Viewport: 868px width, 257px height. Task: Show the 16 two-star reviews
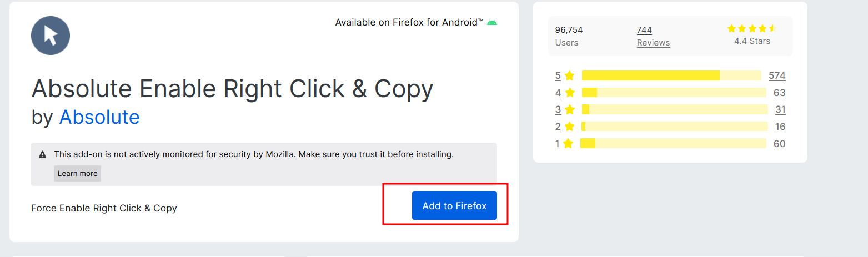pos(780,127)
